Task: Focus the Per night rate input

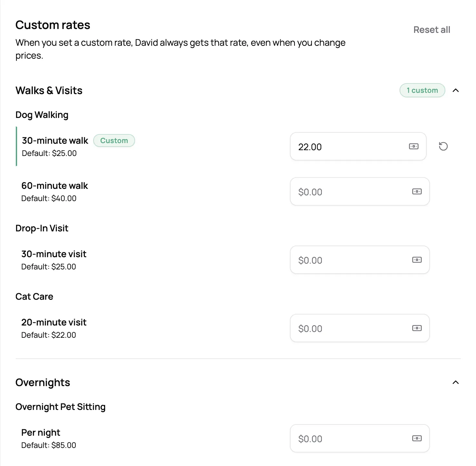Action: tap(360, 438)
